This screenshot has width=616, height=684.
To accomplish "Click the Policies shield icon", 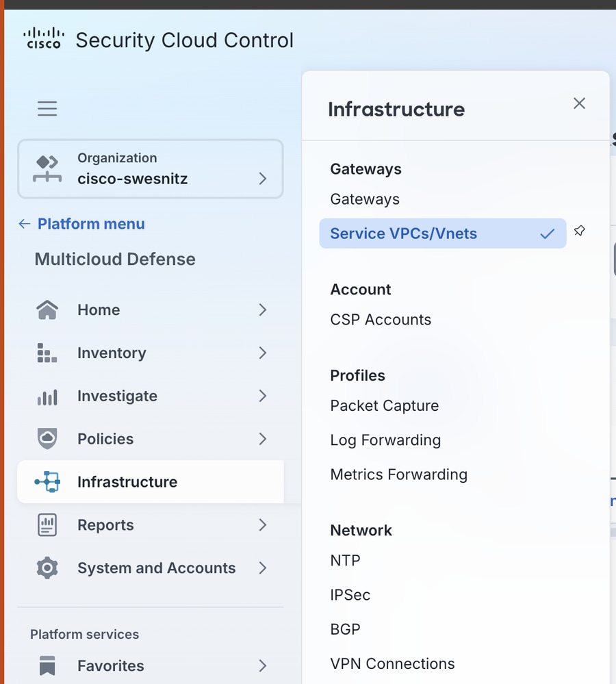I will click(47, 439).
